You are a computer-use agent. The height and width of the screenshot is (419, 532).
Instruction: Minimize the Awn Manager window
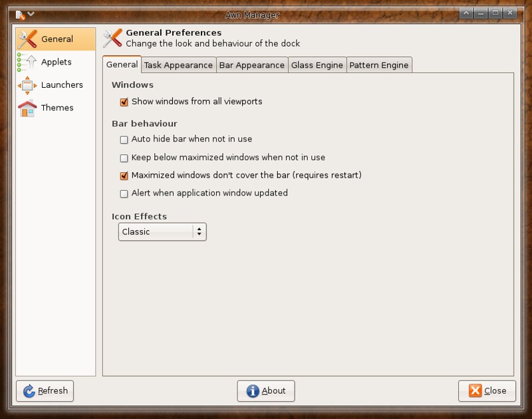[481, 13]
